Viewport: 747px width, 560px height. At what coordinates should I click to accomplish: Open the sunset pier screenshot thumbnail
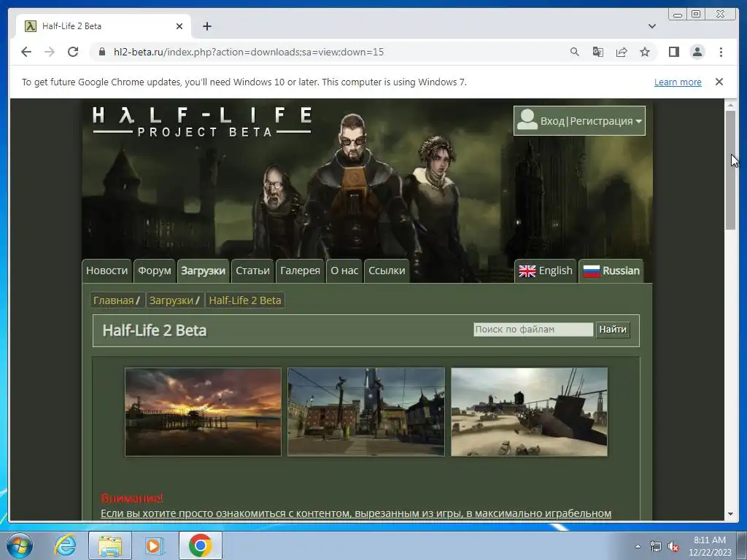(x=203, y=412)
